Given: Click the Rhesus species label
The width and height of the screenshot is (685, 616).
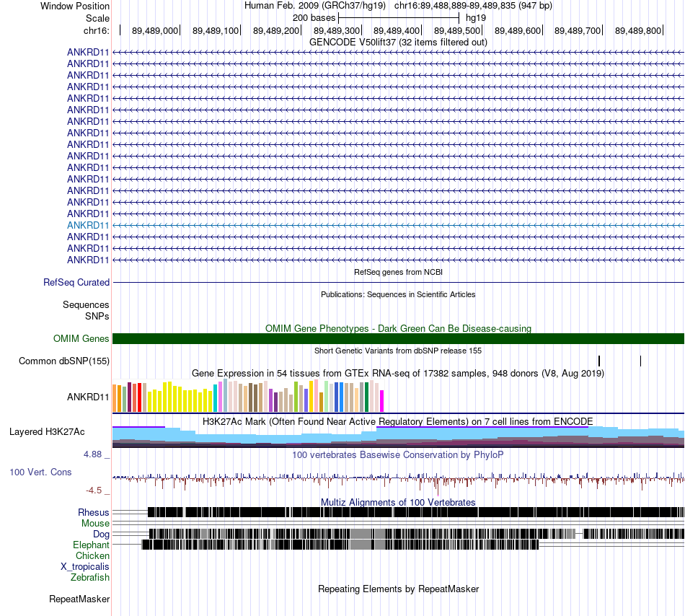Looking at the screenshot, I should point(94,512).
